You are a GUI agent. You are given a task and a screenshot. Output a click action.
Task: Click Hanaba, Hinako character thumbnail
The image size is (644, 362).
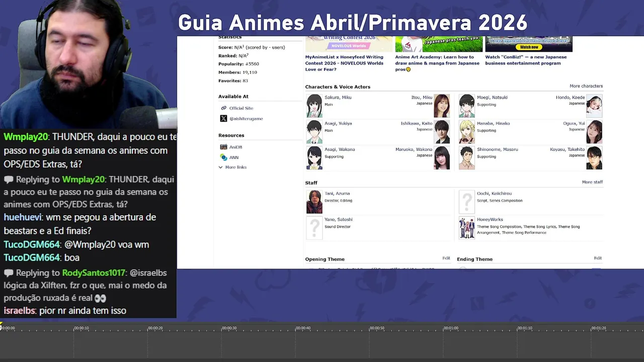coord(466,132)
